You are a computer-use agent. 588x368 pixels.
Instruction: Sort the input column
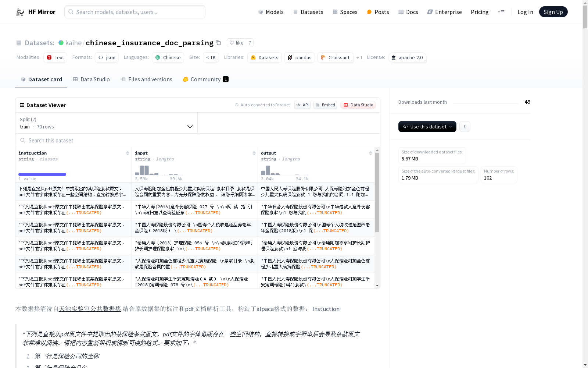click(x=254, y=153)
